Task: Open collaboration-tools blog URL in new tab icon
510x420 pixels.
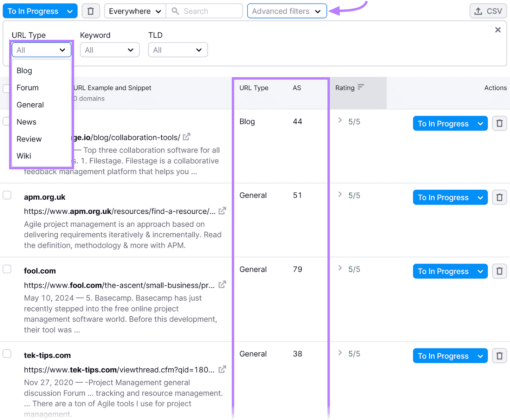Action: click(x=186, y=137)
